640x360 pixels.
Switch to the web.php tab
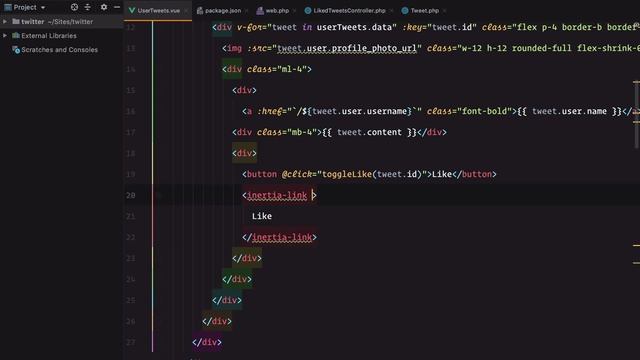tap(277, 11)
